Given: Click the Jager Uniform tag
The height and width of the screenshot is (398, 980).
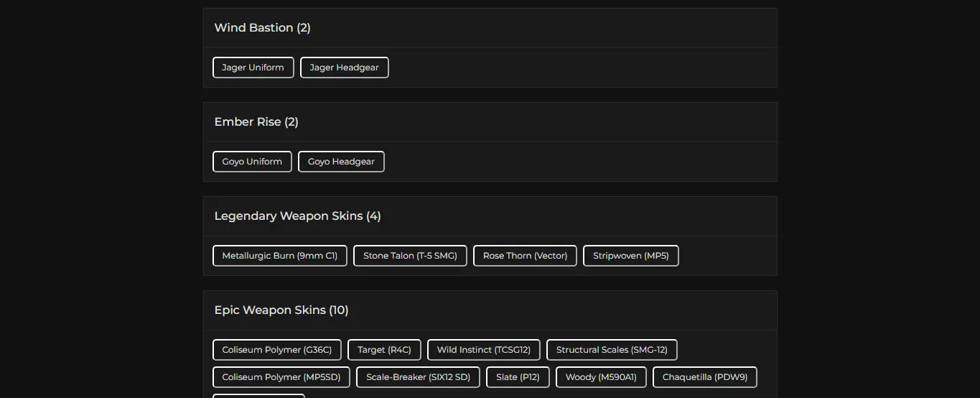Looking at the screenshot, I should (x=253, y=68).
